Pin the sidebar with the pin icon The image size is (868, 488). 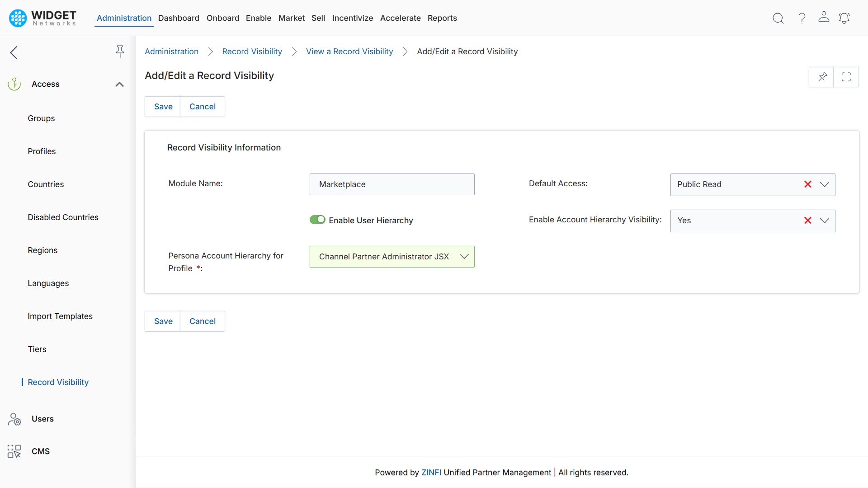pos(120,52)
